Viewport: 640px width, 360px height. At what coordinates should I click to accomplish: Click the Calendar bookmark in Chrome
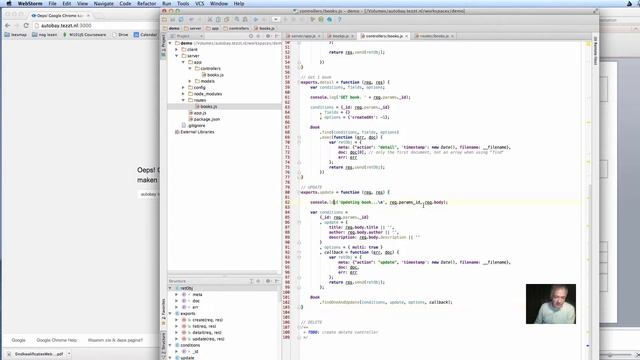(x=145, y=35)
